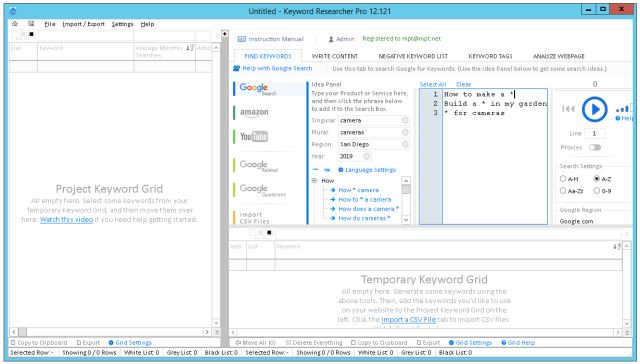Screen dimensions: 640x364
Task: Clear the Year field with its round icon
Action: point(367,156)
